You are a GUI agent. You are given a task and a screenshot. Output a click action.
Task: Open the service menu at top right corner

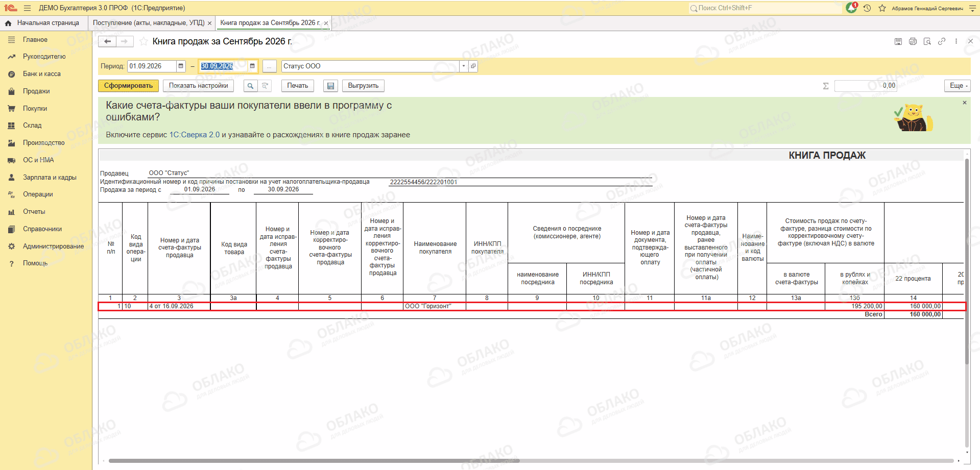click(972, 8)
